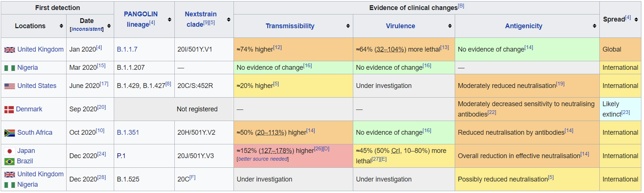
Task: Sort table by Transmissibility sort arrows
Action: [x=348, y=26]
